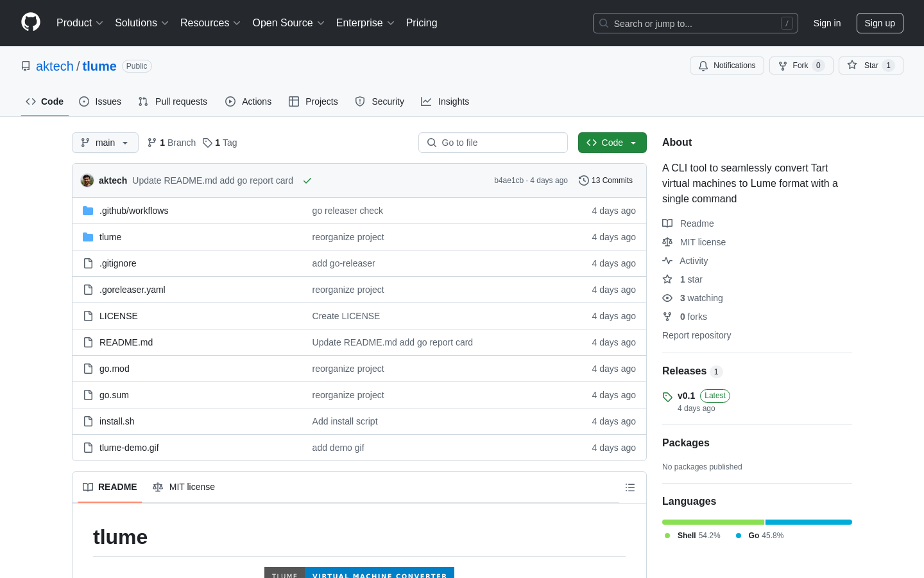Click the Shell language bar segment
924x578 pixels.
712,522
